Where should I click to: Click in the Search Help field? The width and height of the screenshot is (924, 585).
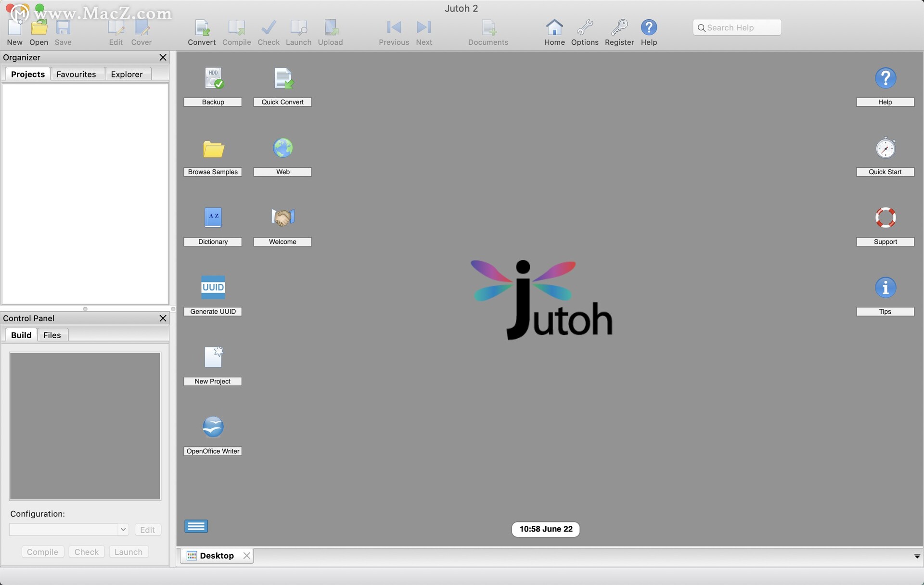coord(737,27)
